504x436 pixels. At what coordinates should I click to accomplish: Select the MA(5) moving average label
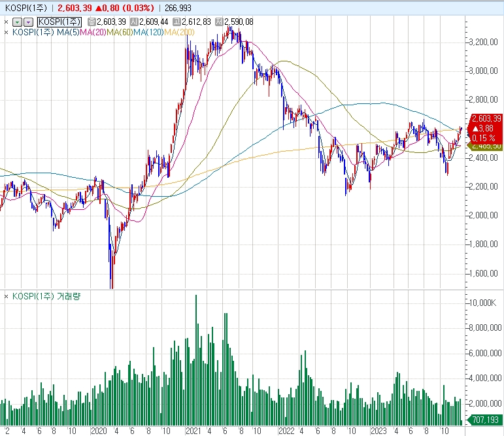[x=68, y=32]
